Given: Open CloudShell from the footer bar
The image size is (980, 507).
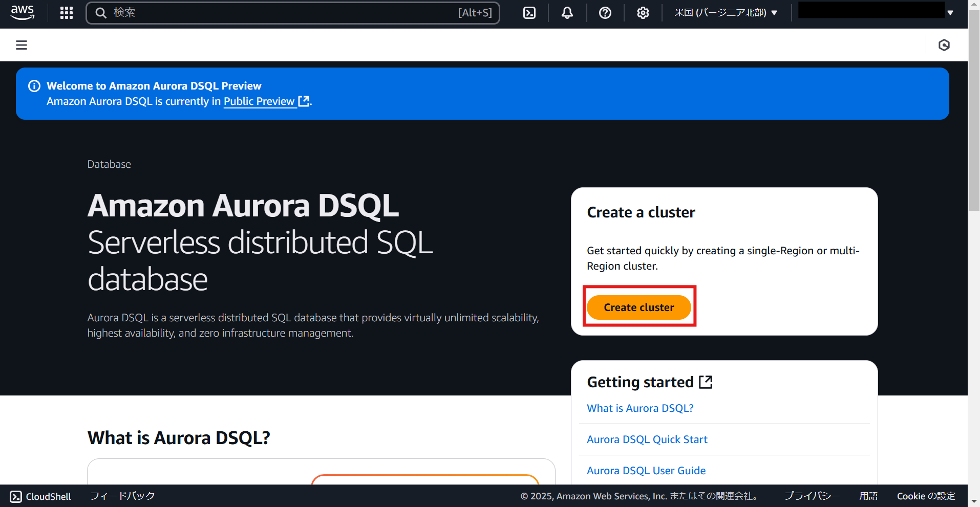Looking at the screenshot, I should (40, 496).
